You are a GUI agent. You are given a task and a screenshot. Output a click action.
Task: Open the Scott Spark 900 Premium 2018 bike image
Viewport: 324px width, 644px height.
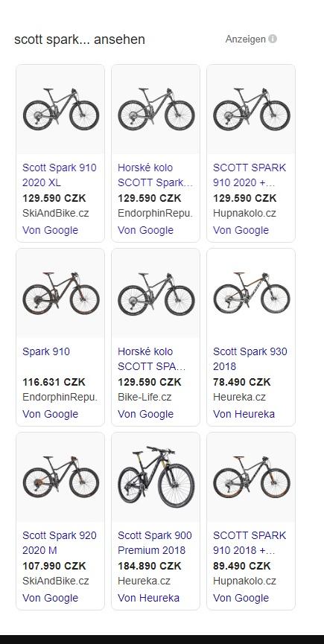point(156,477)
